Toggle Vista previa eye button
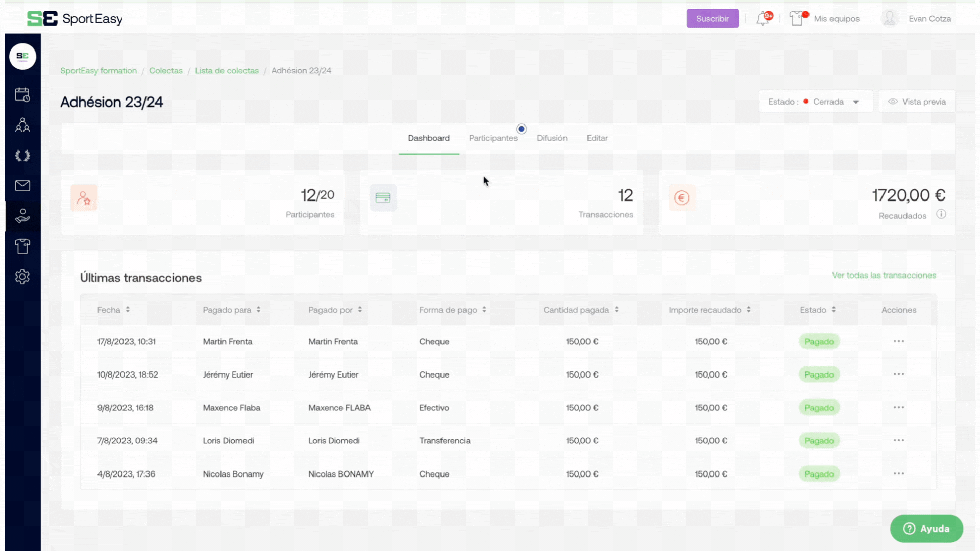Screen dimensions: 980x551 (917, 102)
